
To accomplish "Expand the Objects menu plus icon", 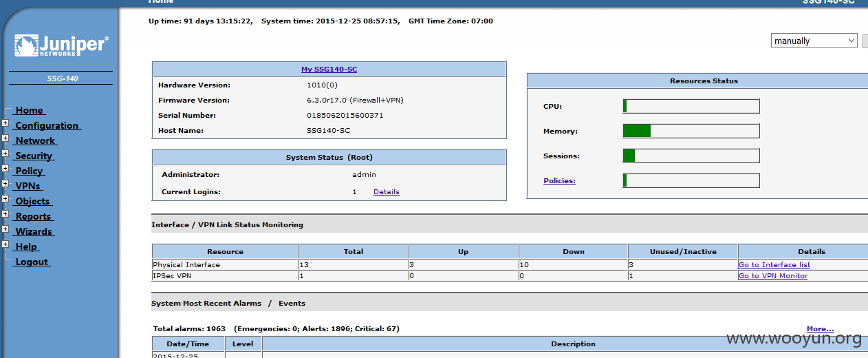I will [x=6, y=200].
